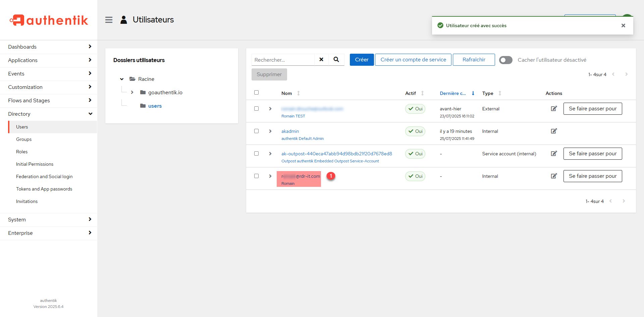Sort by Nom column arrows icon

pyautogui.click(x=299, y=93)
